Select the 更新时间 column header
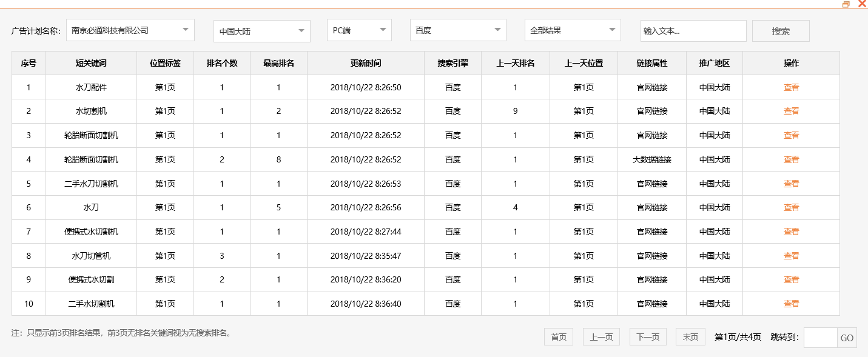The height and width of the screenshot is (357, 868). click(365, 63)
